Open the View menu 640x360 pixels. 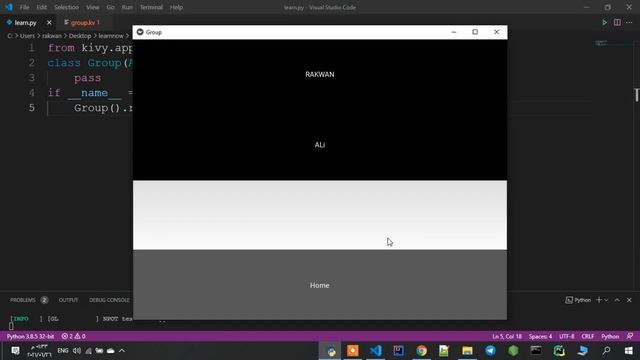[x=93, y=7]
